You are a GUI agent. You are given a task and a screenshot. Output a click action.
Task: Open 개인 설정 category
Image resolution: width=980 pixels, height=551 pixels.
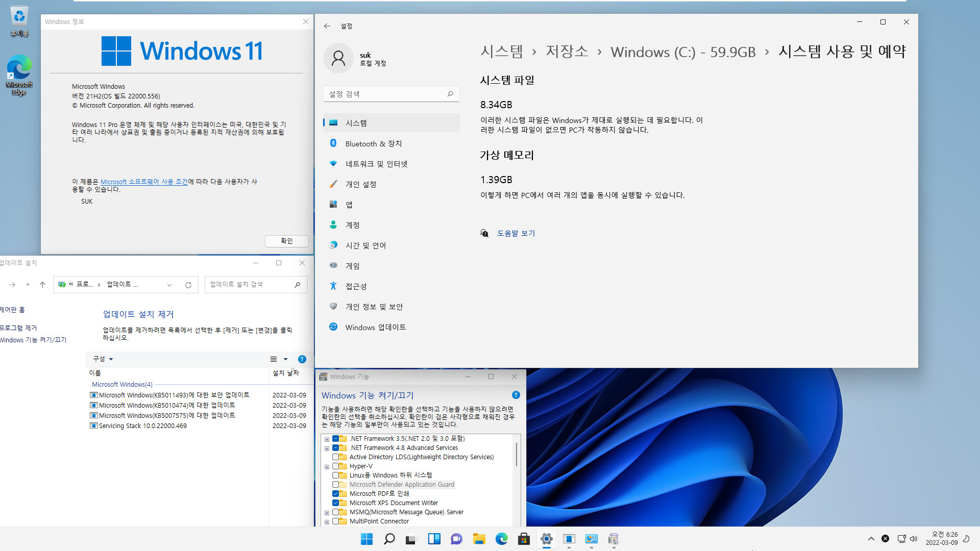click(x=391, y=184)
